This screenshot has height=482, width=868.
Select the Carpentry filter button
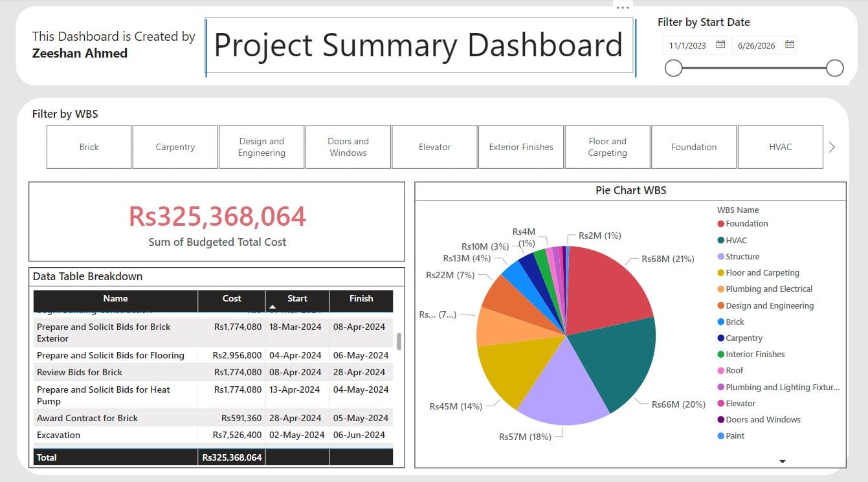pyautogui.click(x=175, y=147)
